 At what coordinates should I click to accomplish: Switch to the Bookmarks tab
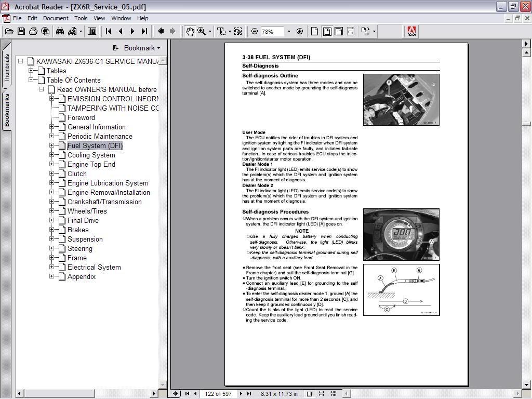click(x=6, y=110)
